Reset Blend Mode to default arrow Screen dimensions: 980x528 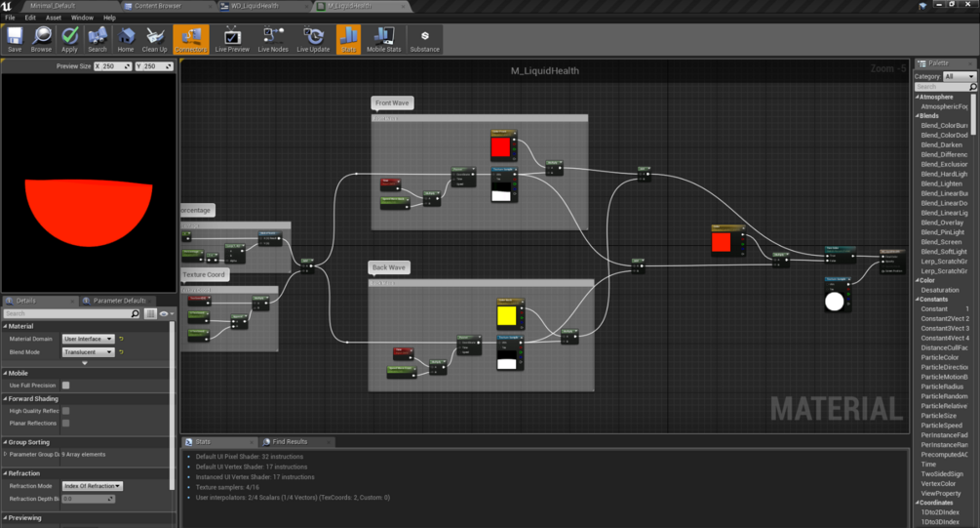121,352
